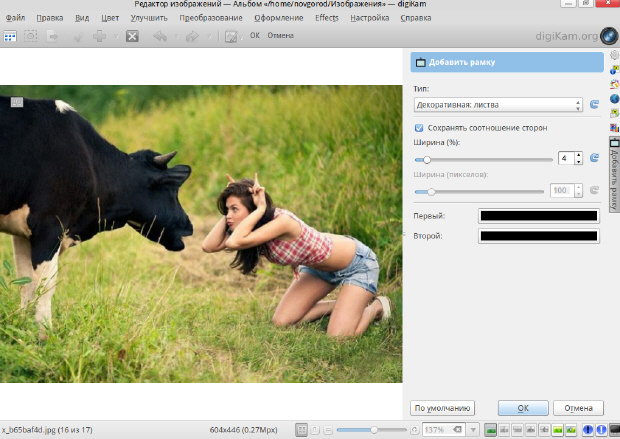Open the Цвет menu

coord(110,18)
